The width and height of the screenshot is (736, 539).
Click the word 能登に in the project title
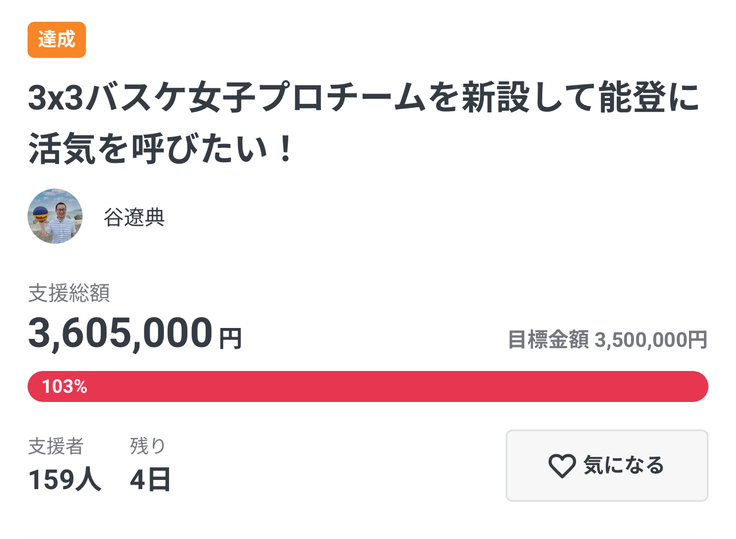click(660, 101)
